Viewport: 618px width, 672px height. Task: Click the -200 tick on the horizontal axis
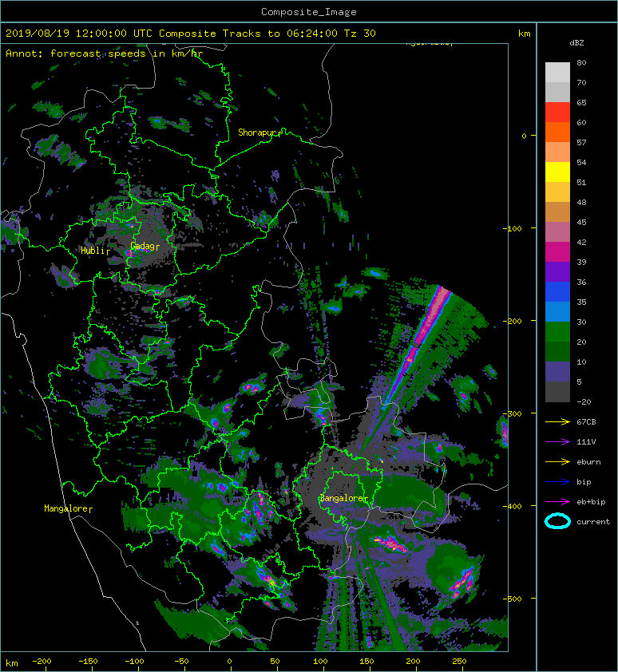(x=42, y=662)
